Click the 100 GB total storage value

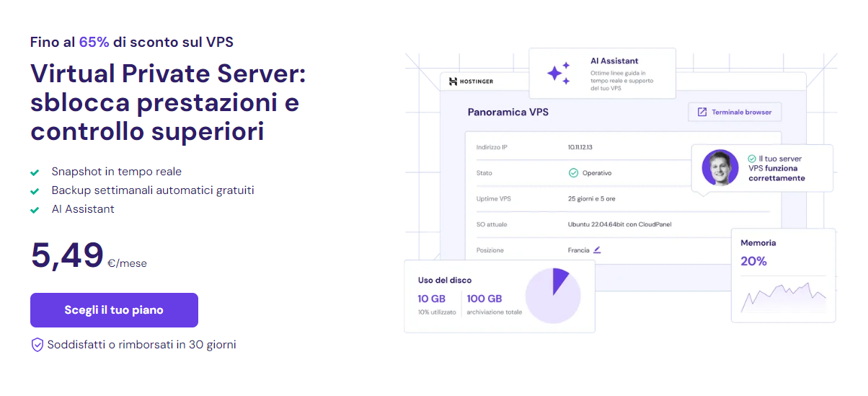[x=484, y=299]
